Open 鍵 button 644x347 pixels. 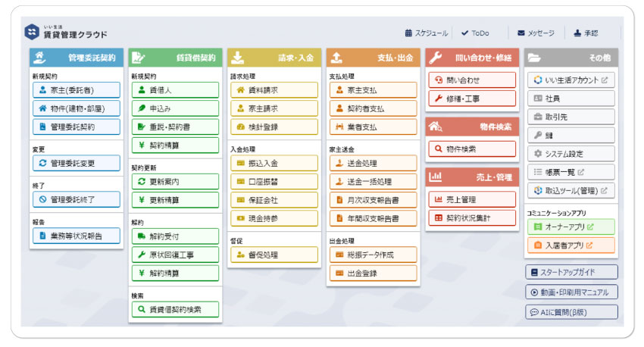(x=571, y=136)
